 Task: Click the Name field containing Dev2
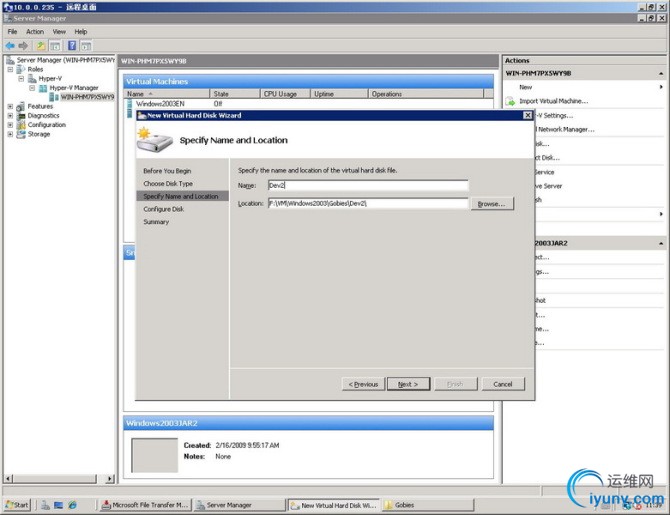368,185
